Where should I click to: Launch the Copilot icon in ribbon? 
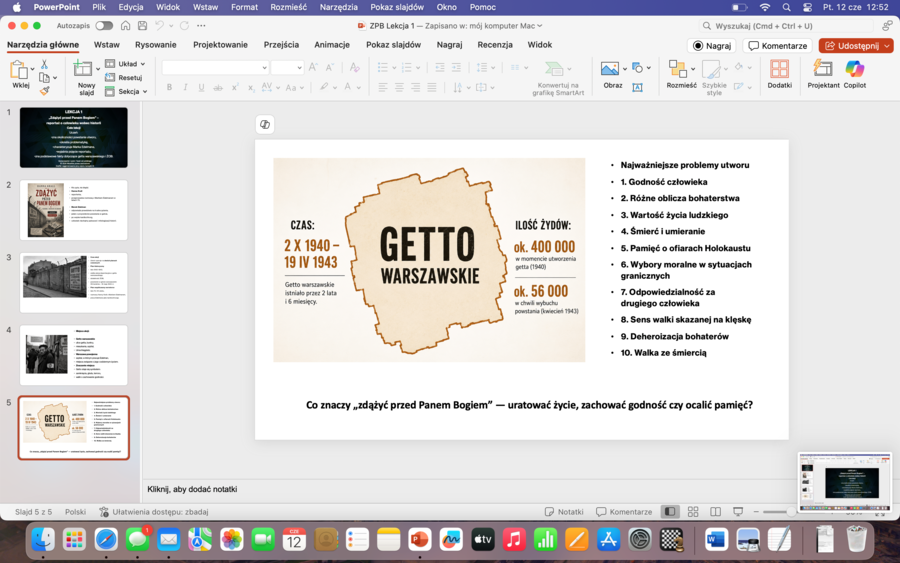point(854,69)
